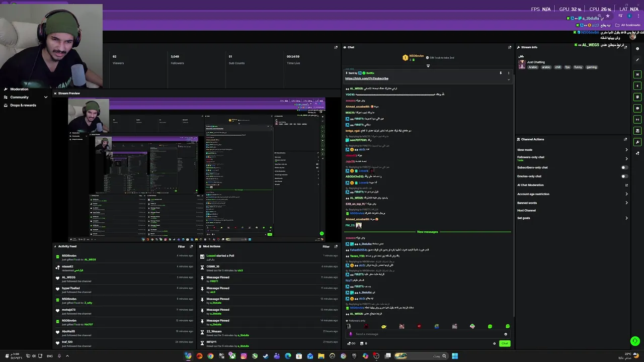Pop out the Channel Actions panel
The height and width of the screenshot is (362, 644).
[x=625, y=139]
